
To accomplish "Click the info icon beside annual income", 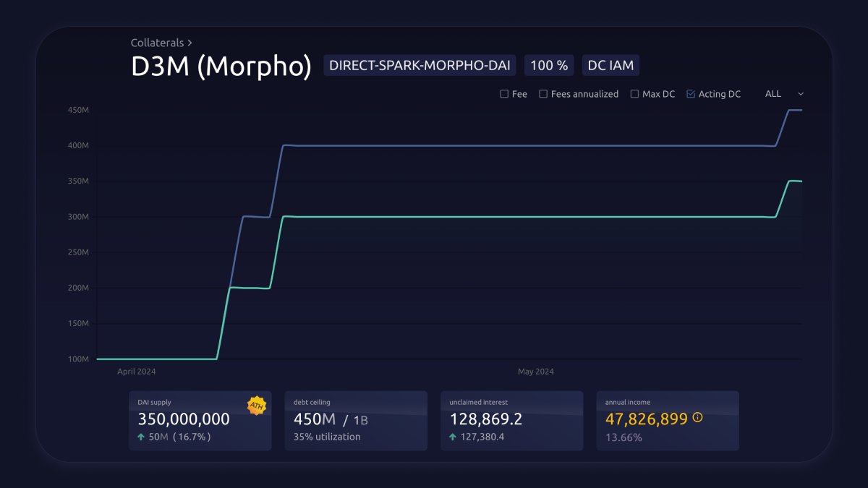I will point(697,418).
